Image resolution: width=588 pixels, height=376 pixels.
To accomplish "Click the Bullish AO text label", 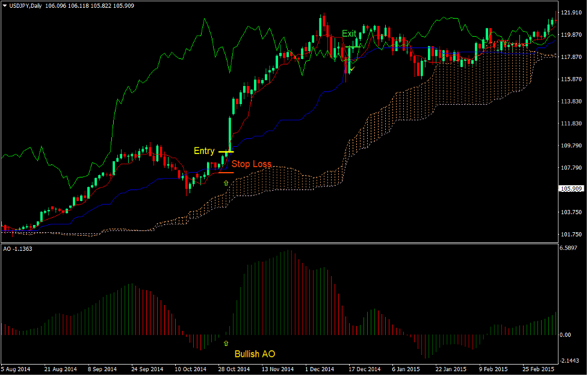I will pos(255,354).
